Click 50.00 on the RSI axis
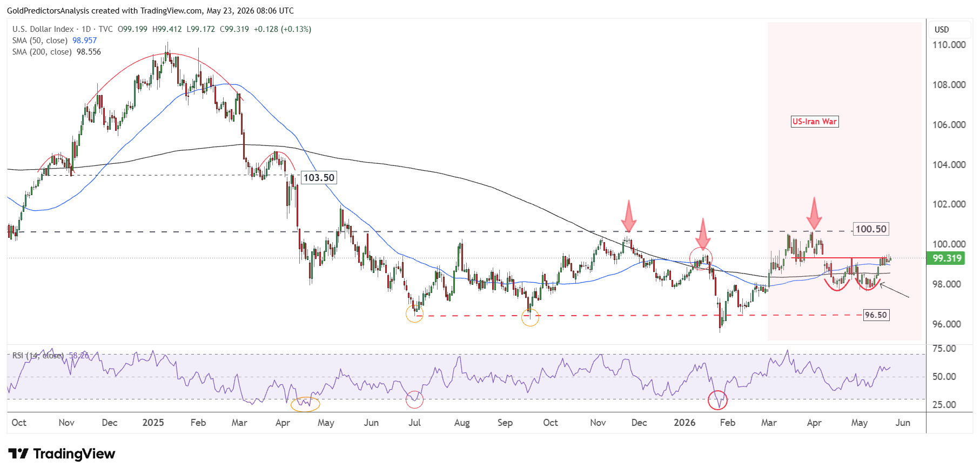This screenshot has height=474, width=980. [x=944, y=377]
